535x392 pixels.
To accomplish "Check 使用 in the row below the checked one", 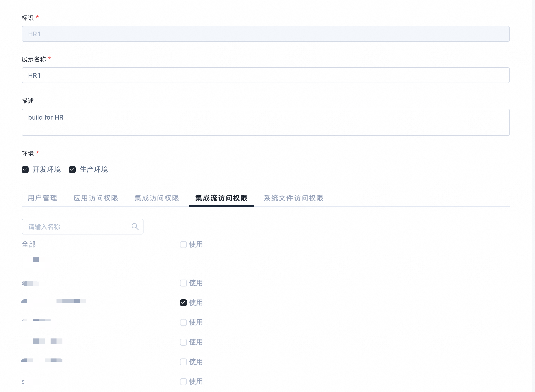I will click(x=183, y=322).
